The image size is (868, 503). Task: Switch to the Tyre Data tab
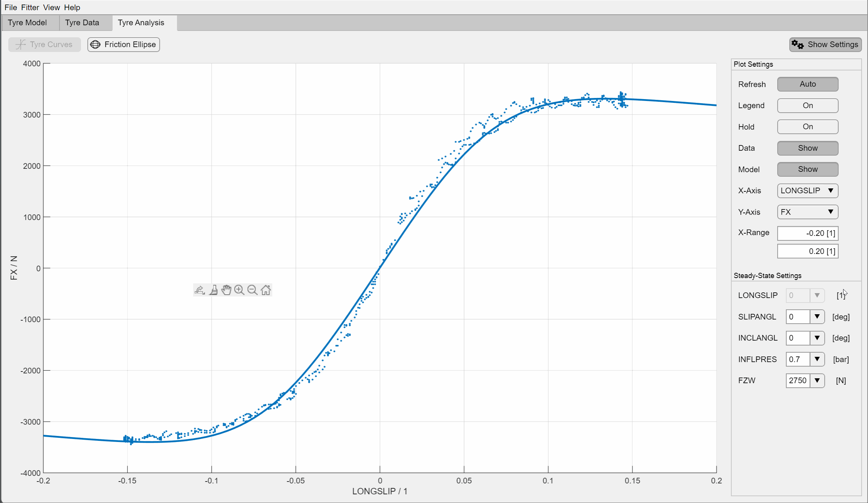[x=82, y=23]
